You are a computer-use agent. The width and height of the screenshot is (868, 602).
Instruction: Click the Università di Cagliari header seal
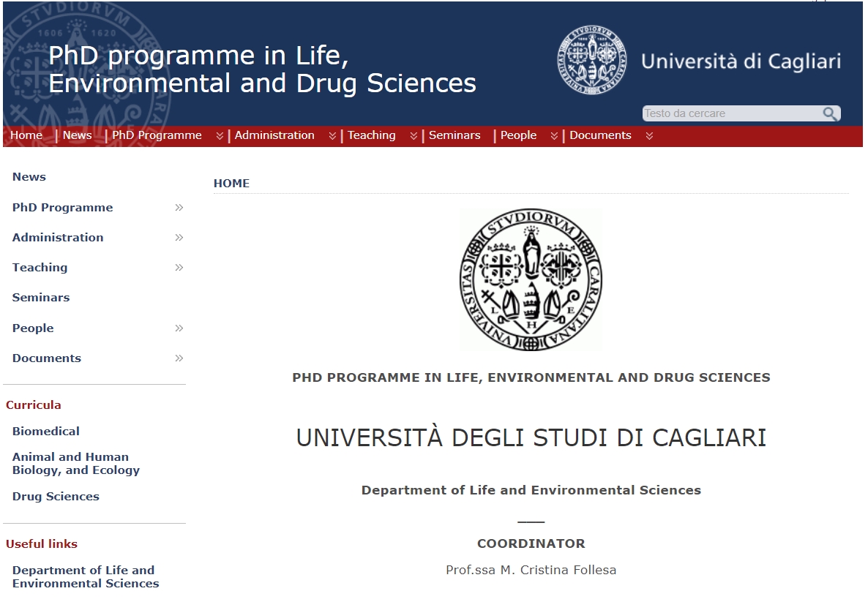tap(592, 60)
